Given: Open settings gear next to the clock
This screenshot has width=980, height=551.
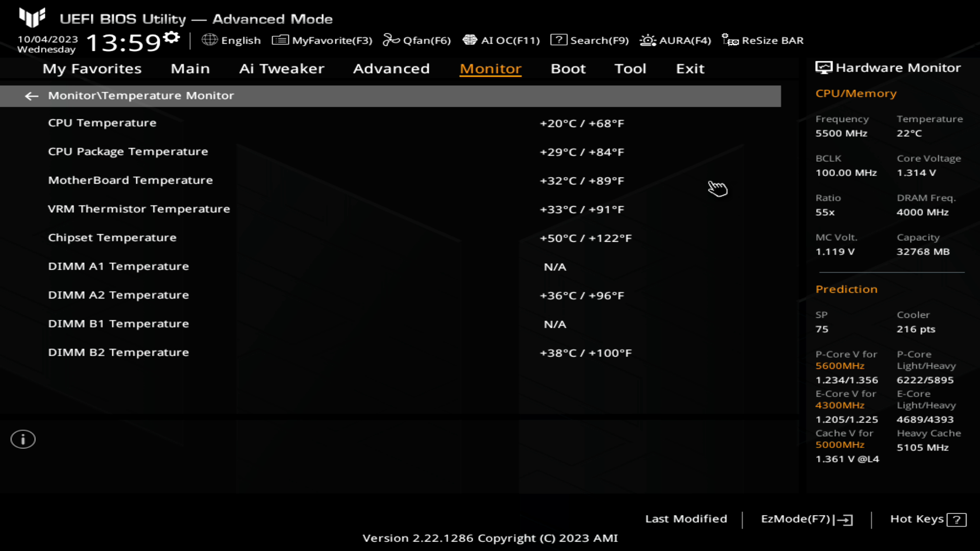Looking at the screenshot, I should pyautogui.click(x=172, y=37).
